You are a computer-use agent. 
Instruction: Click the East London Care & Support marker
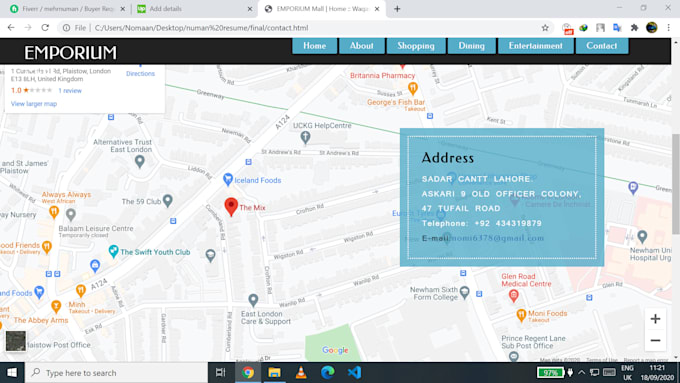tap(253, 300)
